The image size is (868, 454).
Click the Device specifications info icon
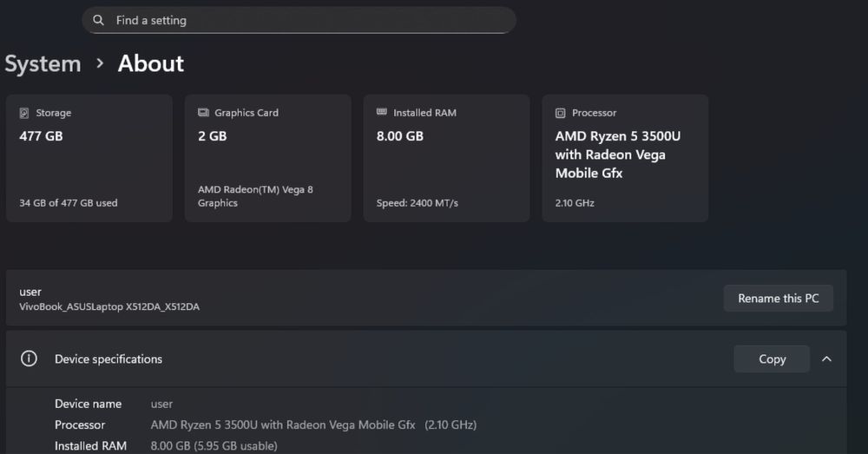coord(29,359)
